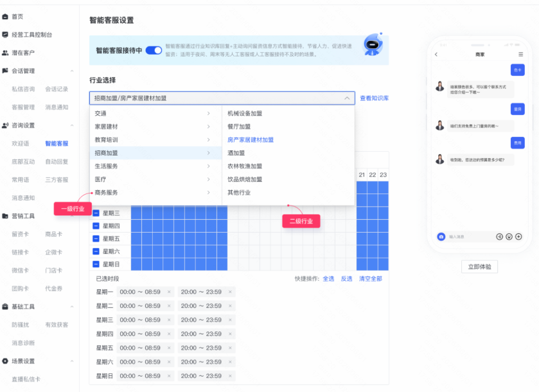
Task: Remove 星期四 20:00～23:59 time slot
Action: [230, 334]
